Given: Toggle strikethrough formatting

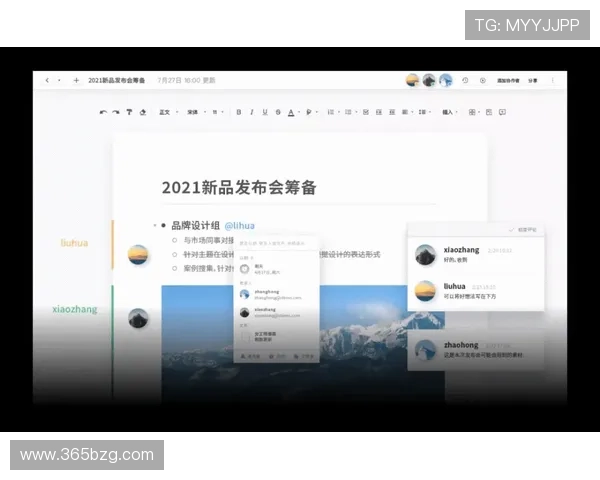Looking at the screenshot, I should coord(278,112).
